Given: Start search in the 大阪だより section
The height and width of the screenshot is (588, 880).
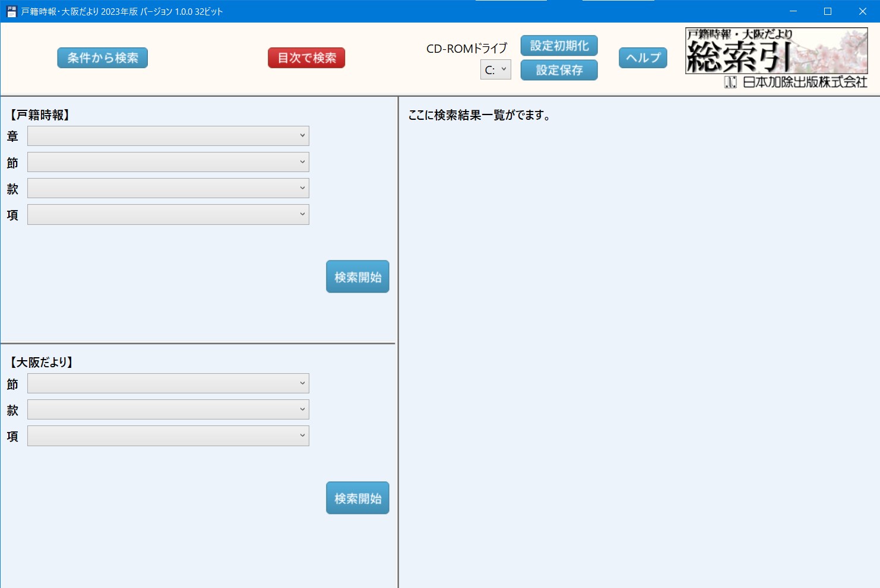Looking at the screenshot, I should pos(357,498).
